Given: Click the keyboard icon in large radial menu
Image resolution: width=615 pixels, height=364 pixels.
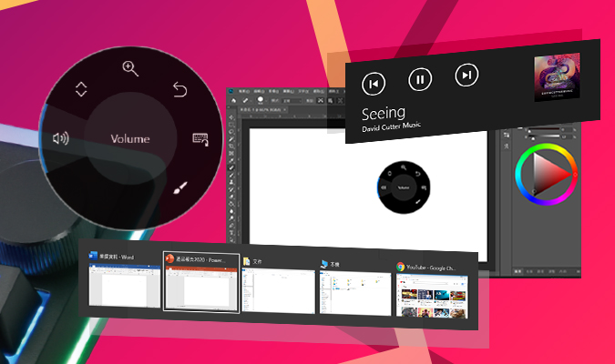Looking at the screenshot, I should point(200,138).
